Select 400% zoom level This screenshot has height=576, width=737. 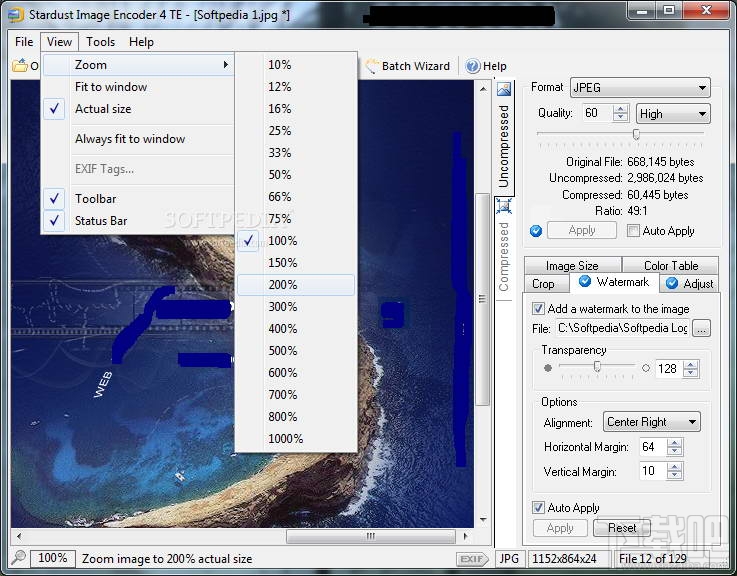(296, 329)
